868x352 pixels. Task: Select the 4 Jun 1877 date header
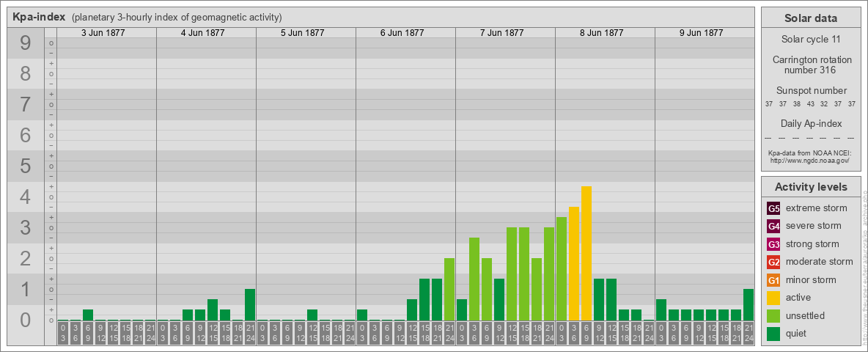pyautogui.click(x=202, y=33)
